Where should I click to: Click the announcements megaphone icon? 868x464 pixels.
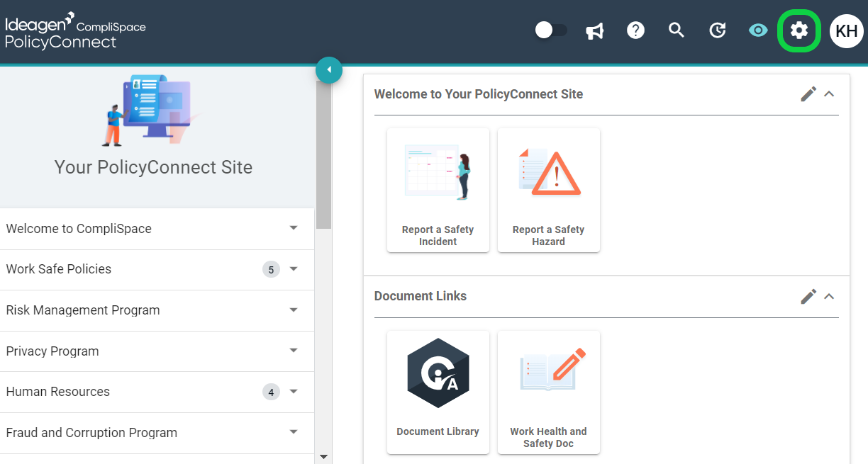point(594,31)
